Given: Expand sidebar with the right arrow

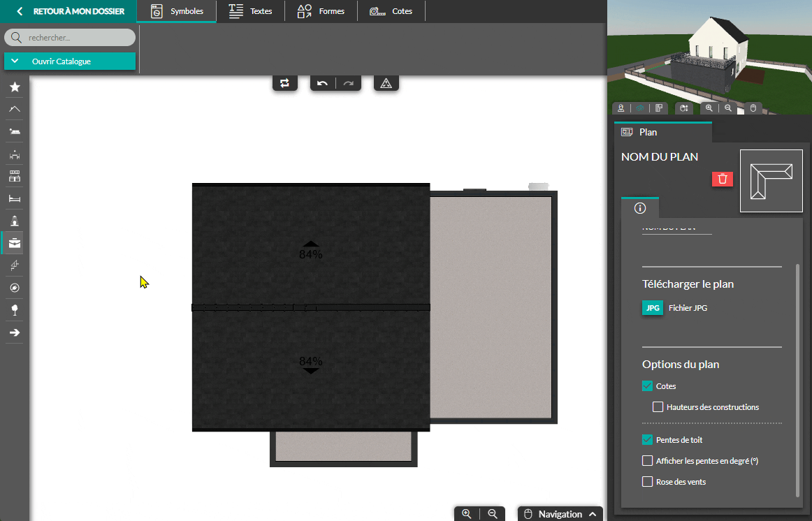Looking at the screenshot, I should (15, 332).
